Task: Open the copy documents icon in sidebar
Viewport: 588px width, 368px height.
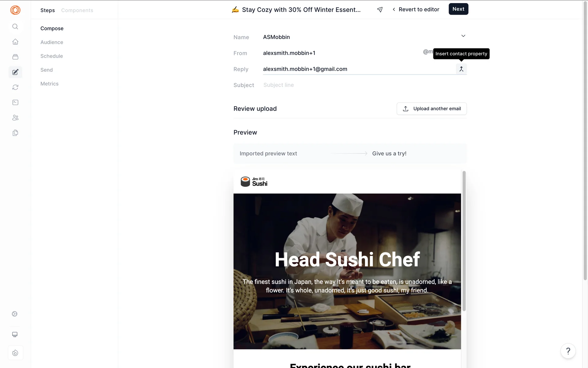Action: tap(15, 133)
